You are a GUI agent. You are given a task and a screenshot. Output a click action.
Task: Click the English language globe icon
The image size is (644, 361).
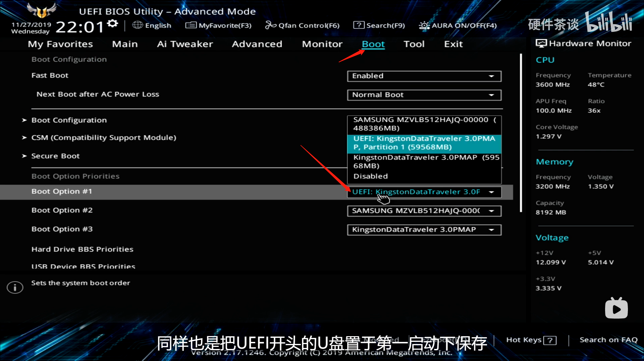[x=138, y=25]
